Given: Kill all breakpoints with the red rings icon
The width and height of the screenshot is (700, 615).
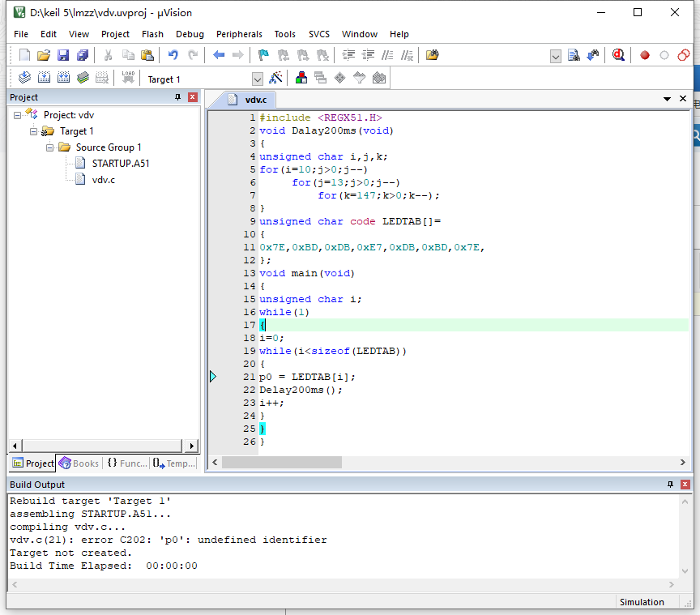Looking at the screenshot, I should click(x=684, y=55).
